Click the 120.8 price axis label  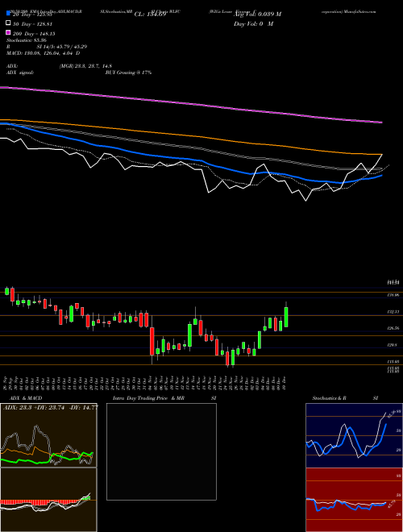pos(393,345)
